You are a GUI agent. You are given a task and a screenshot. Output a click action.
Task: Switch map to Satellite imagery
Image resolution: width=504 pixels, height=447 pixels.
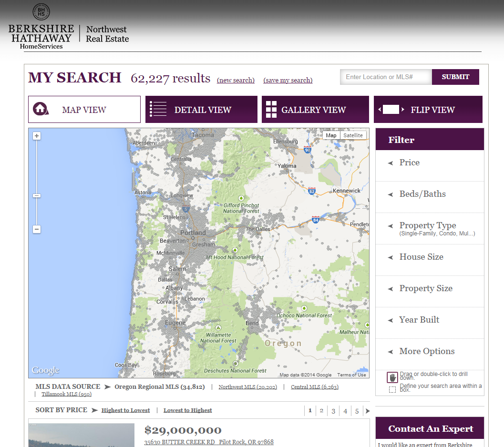click(x=353, y=135)
